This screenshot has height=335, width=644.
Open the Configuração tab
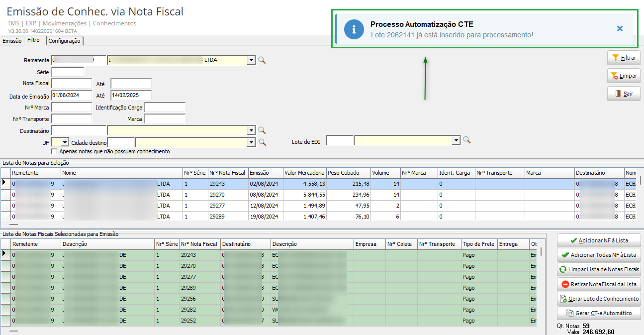pos(65,41)
